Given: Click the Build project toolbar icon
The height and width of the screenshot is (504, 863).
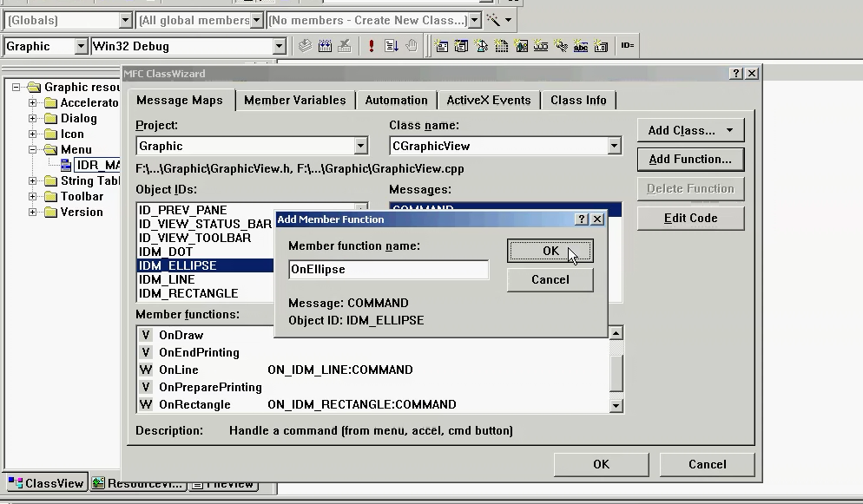Looking at the screenshot, I should pos(325,46).
